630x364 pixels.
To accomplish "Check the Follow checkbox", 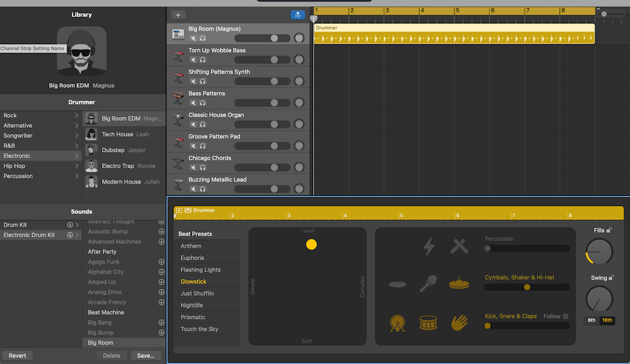I will tap(565, 316).
